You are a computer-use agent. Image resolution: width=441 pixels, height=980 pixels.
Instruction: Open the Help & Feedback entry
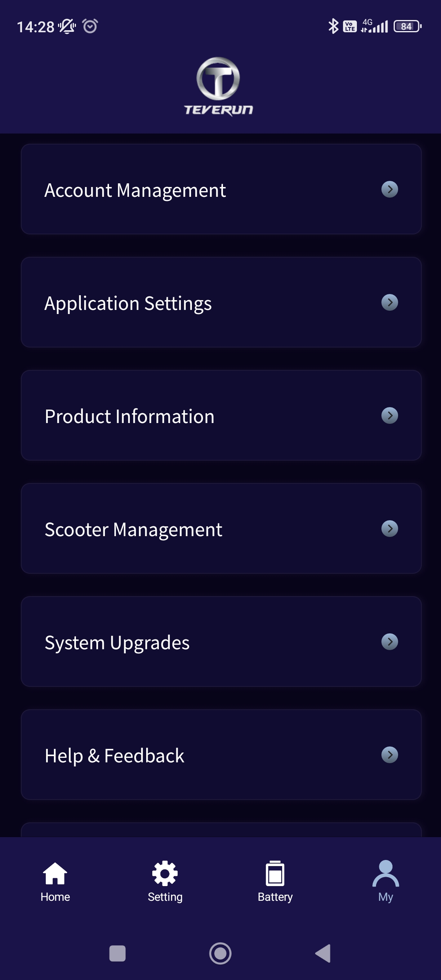tap(221, 755)
